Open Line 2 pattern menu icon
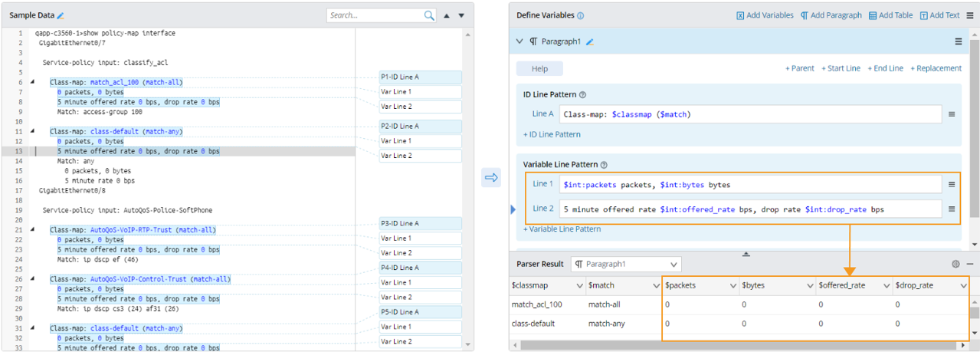The width and height of the screenshot is (980, 352). [x=952, y=209]
